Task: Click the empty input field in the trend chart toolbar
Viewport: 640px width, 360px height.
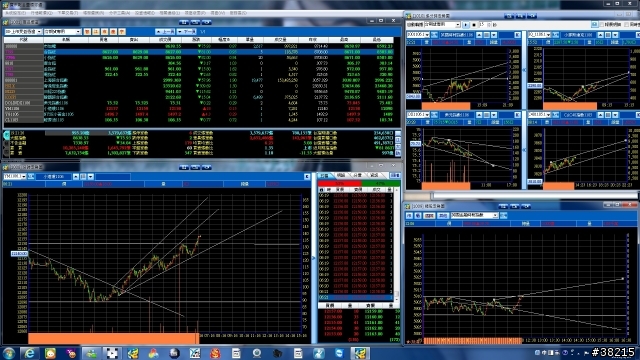Action: [113, 176]
